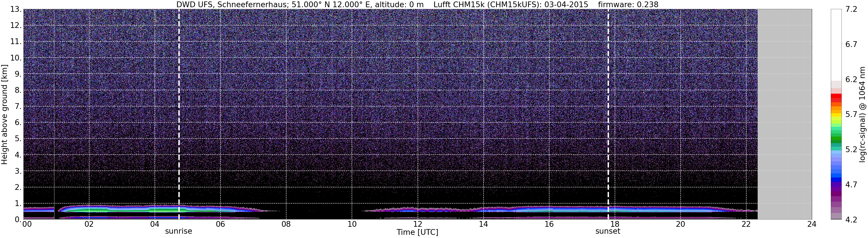Click the colorbar tick value 4.7
This screenshot has height=238, width=868.
(x=851, y=185)
